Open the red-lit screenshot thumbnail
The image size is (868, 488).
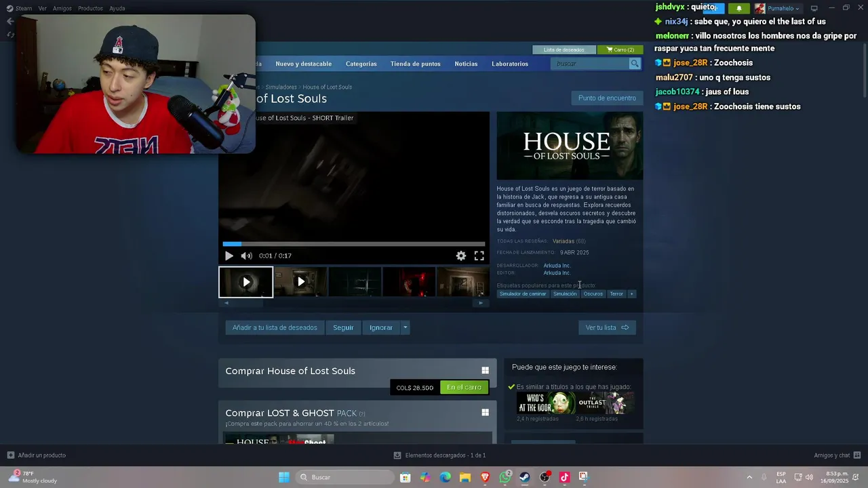click(409, 282)
